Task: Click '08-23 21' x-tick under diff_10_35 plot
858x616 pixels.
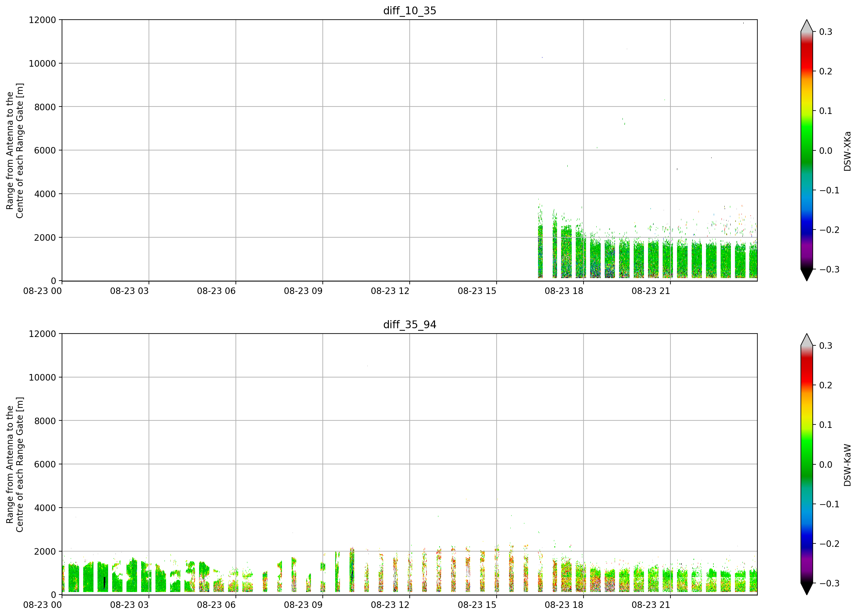Action: point(651,291)
